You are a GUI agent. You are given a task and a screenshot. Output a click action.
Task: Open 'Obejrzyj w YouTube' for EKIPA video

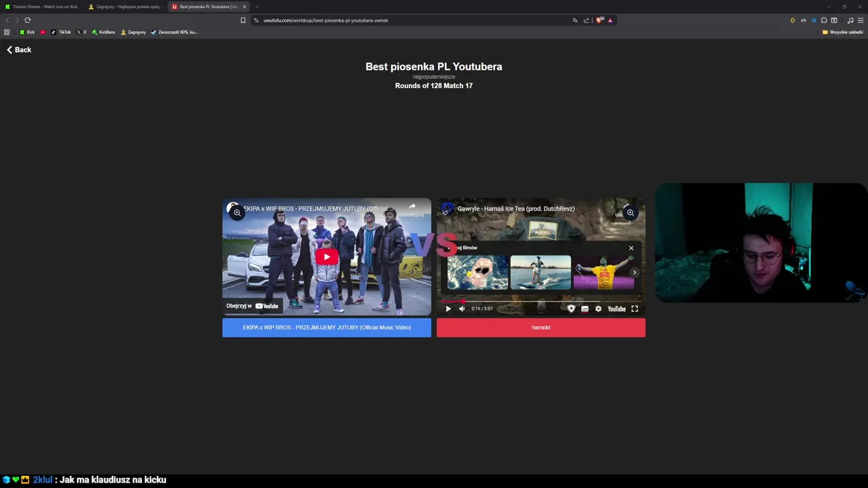coord(253,306)
